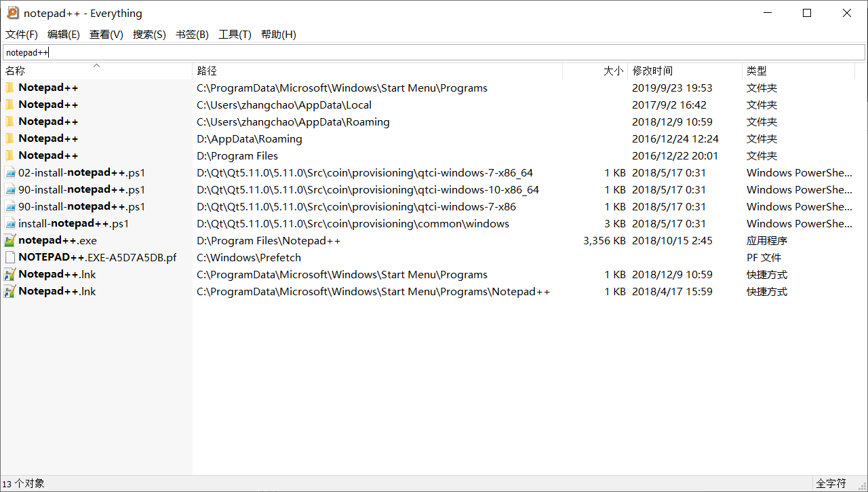Image resolution: width=868 pixels, height=492 pixels.
Task: Click path ending in qtci-windows-7-x86_64
Action: [365, 172]
